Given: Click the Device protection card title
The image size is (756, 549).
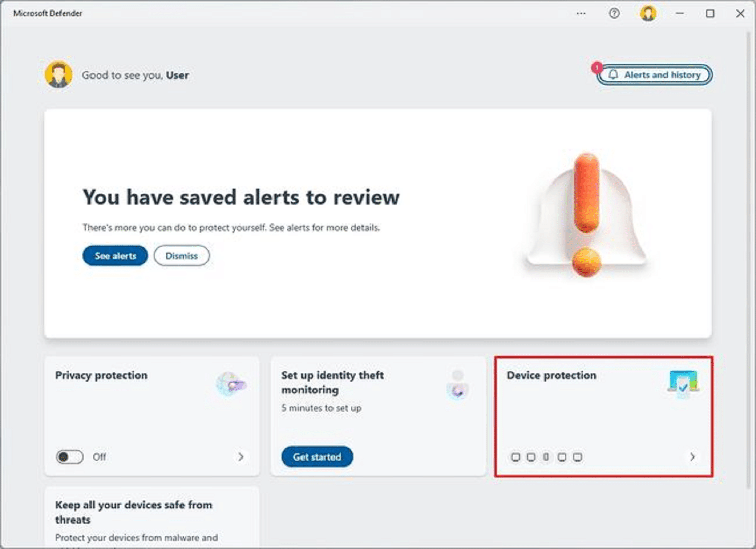Looking at the screenshot, I should coord(552,375).
